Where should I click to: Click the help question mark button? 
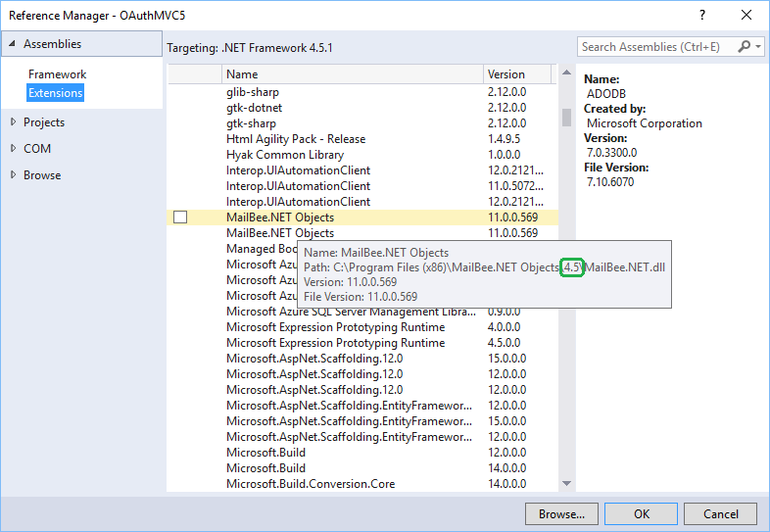(x=702, y=16)
